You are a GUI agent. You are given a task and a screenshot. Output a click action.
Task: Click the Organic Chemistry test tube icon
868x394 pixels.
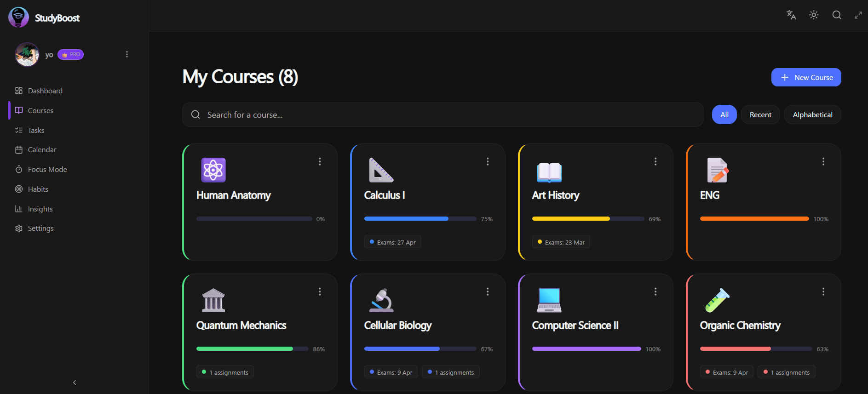click(x=717, y=300)
